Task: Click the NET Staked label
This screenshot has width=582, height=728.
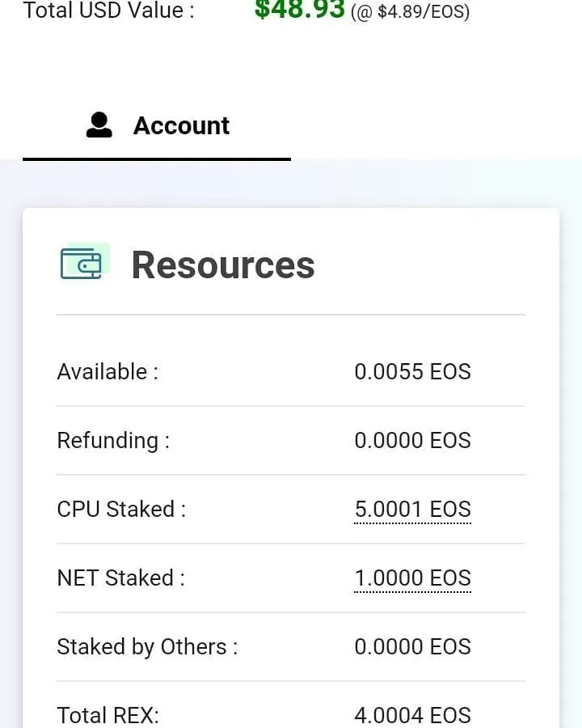Action: [120, 578]
